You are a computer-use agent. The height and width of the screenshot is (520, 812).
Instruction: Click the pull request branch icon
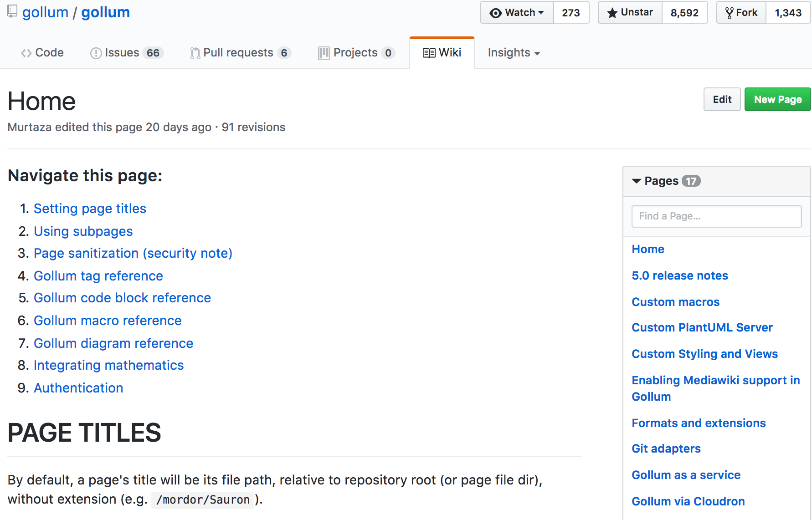tap(195, 53)
